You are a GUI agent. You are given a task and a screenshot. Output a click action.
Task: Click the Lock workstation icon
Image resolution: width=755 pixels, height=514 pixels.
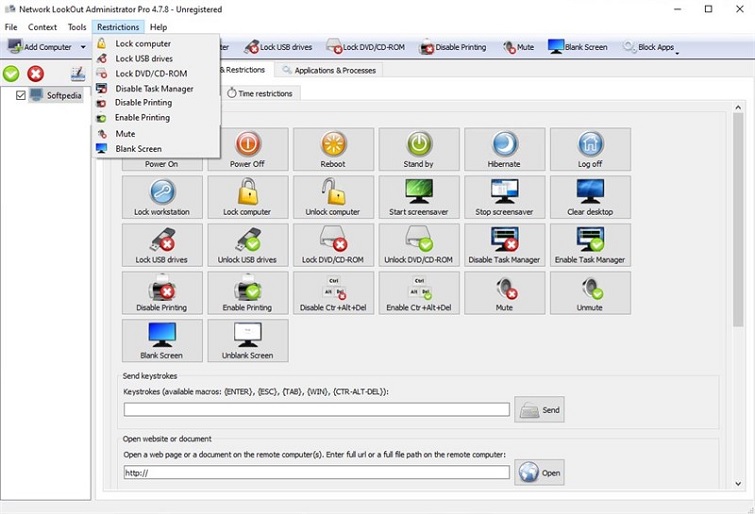[x=162, y=196]
